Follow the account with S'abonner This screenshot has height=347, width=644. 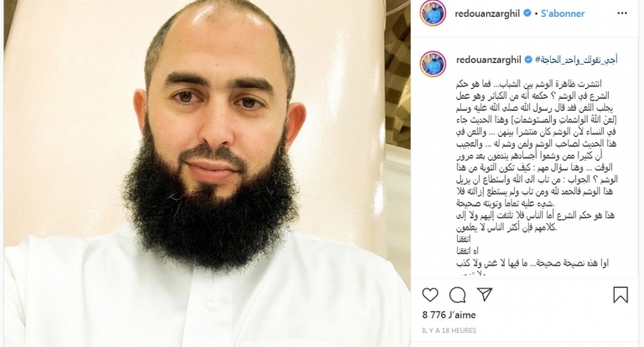[563, 13]
